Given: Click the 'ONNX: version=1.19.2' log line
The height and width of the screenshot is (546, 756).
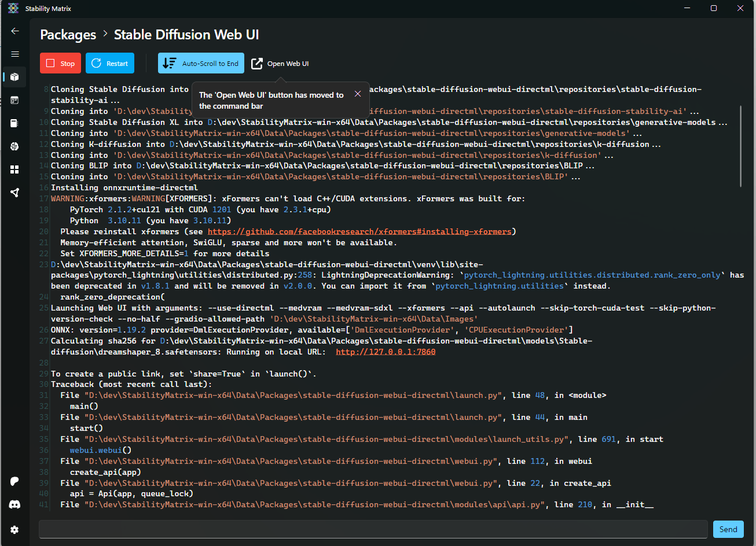Looking at the screenshot, I should [x=312, y=330].
